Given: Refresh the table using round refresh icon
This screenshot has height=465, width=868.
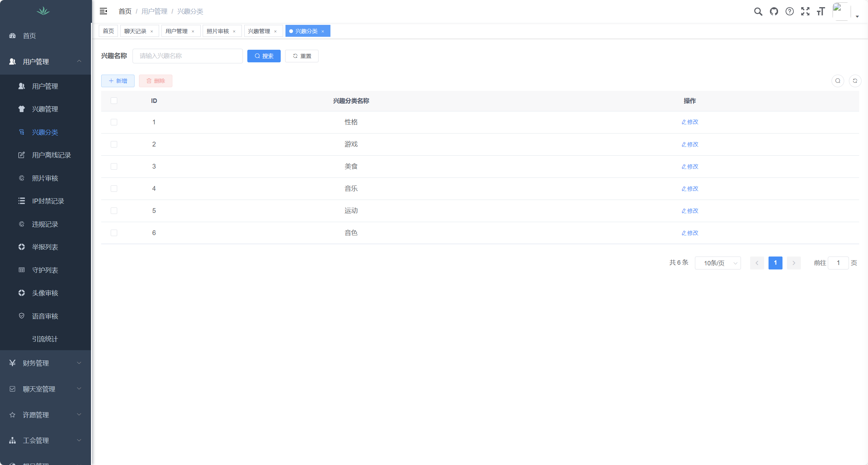Looking at the screenshot, I should tap(855, 81).
